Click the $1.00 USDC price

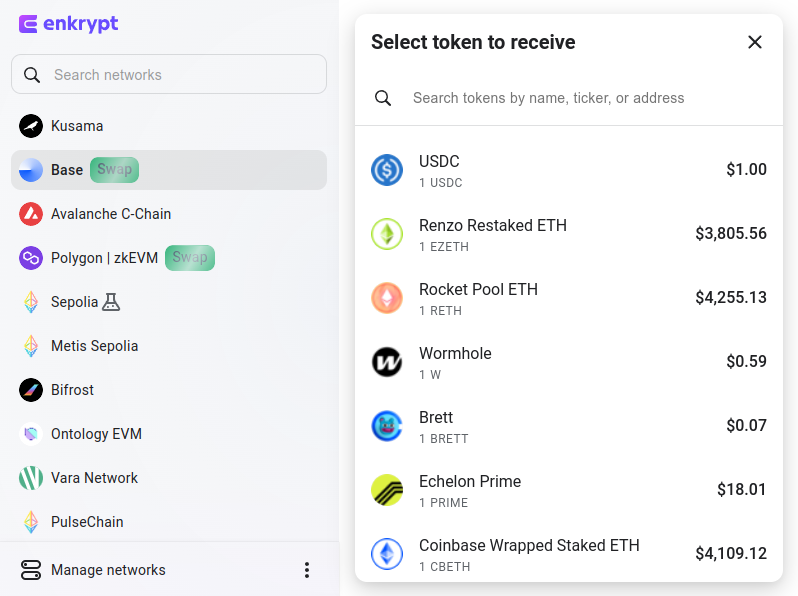pyautogui.click(x=746, y=169)
